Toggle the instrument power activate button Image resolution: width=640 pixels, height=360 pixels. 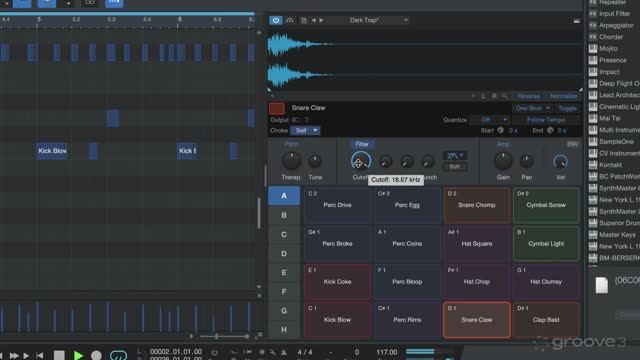276,20
